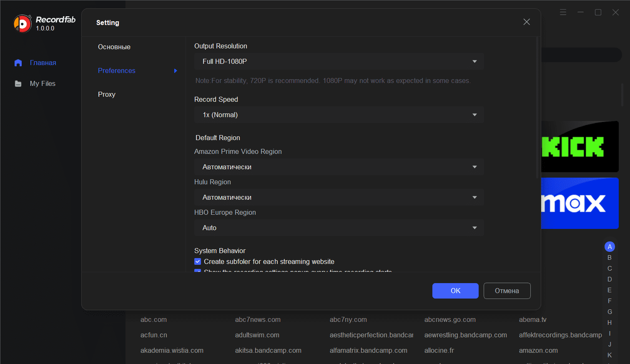Confirm settings with the OK button
Image resolution: width=630 pixels, height=364 pixels.
click(x=455, y=291)
